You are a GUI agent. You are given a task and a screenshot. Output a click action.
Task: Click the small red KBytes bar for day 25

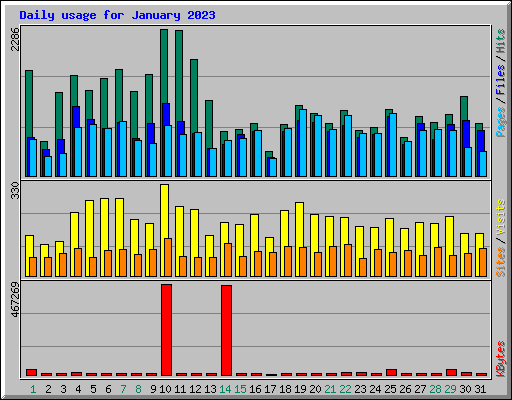pos(391,372)
